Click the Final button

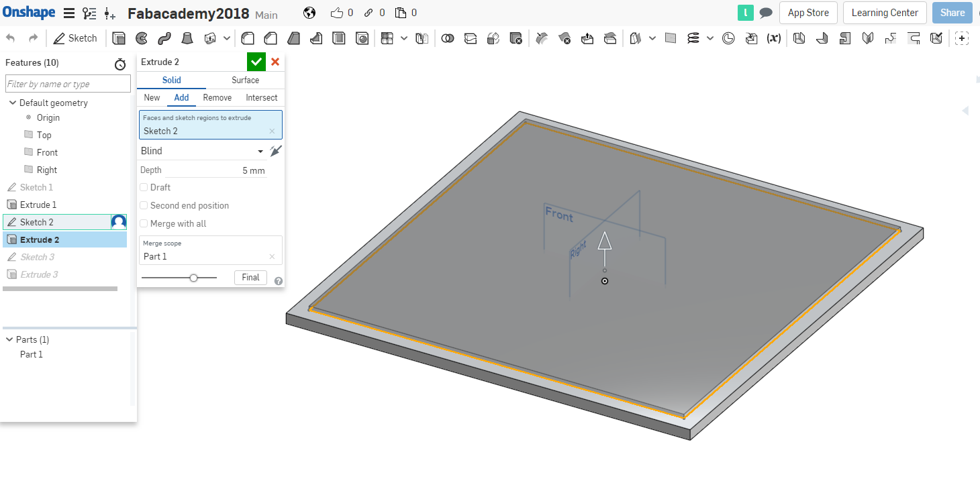point(250,277)
